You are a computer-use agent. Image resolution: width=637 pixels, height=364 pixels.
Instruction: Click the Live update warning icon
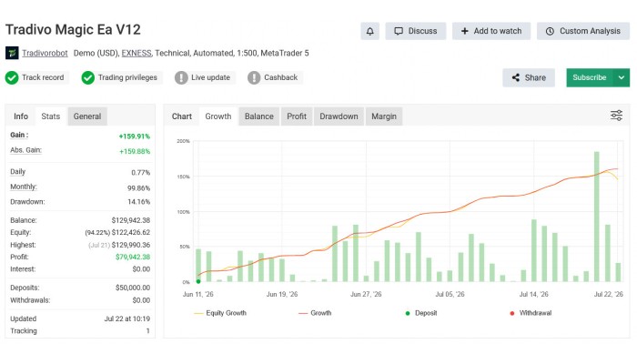tap(181, 77)
